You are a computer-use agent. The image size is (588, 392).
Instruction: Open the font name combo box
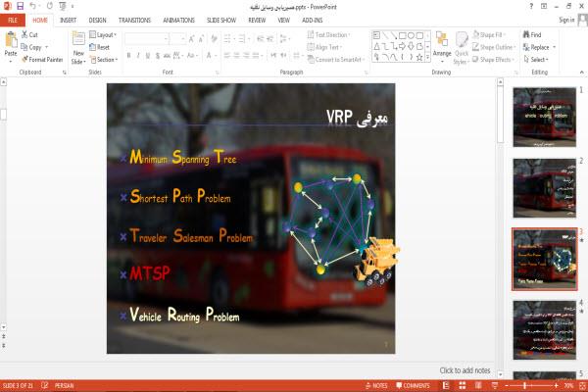click(146, 38)
